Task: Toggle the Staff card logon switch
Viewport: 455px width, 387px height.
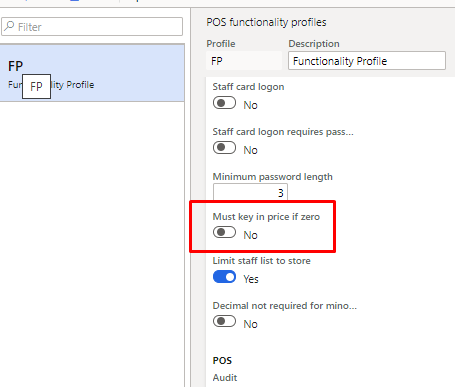Action: click(224, 103)
